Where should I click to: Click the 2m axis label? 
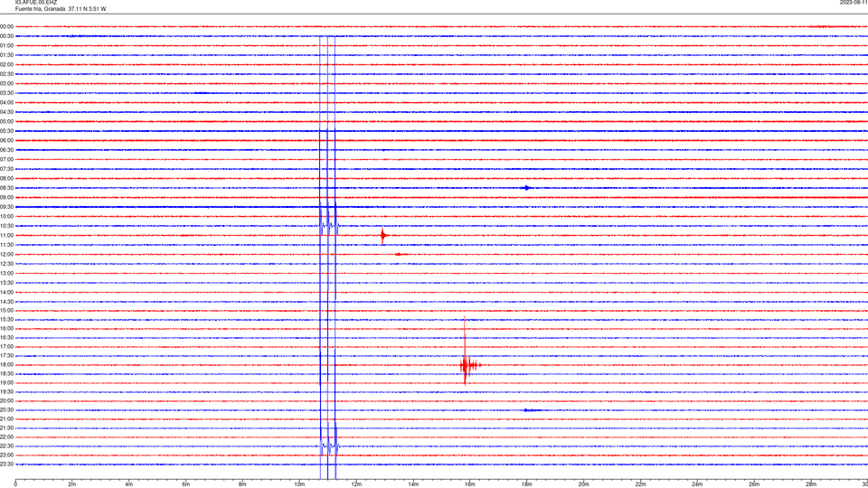pyautogui.click(x=72, y=484)
